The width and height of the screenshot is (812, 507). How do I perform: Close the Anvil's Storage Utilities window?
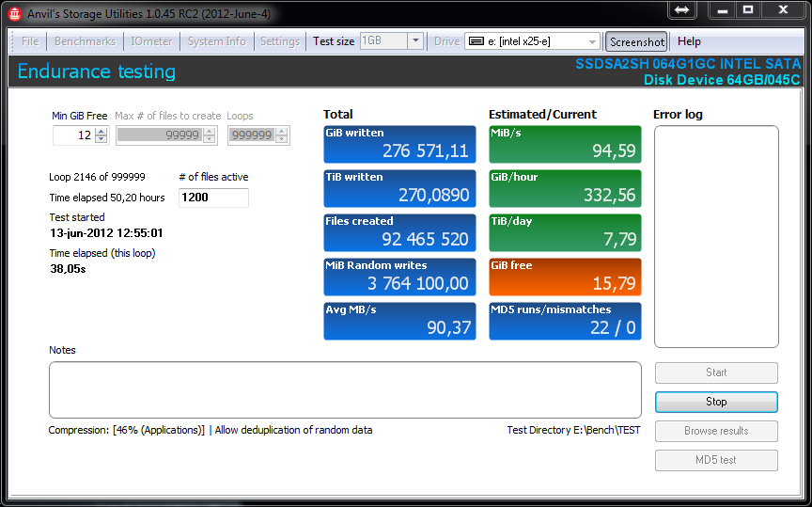click(x=783, y=9)
